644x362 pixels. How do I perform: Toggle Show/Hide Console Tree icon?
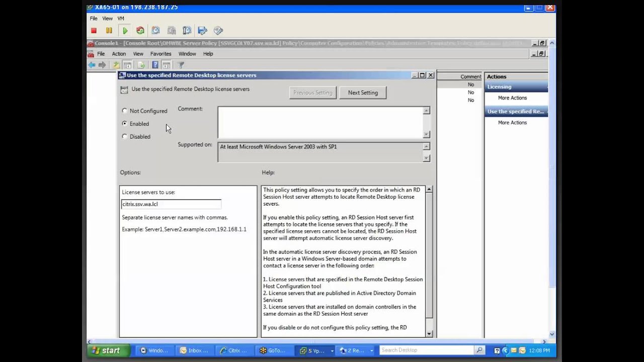point(127,65)
